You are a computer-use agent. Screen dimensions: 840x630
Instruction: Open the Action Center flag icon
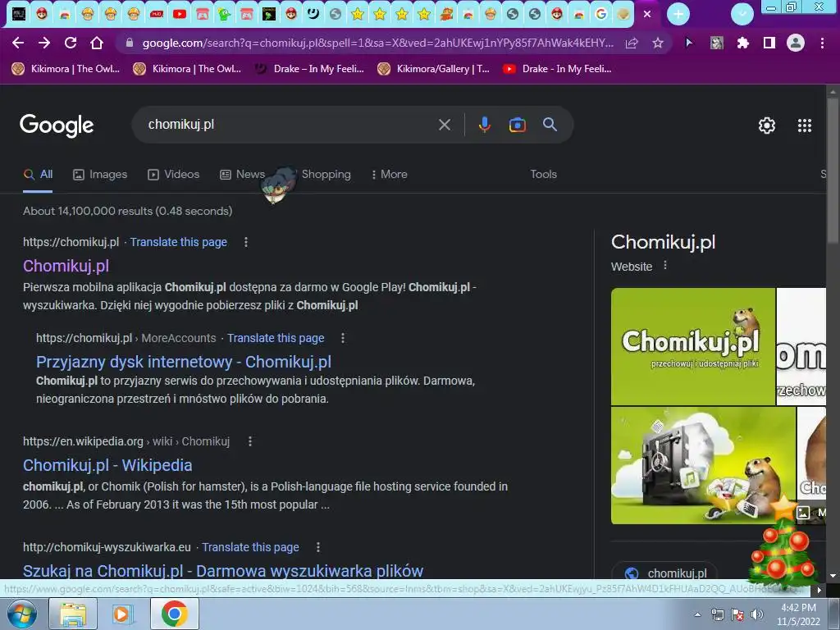pyautogui.click(x=737, y=614)
